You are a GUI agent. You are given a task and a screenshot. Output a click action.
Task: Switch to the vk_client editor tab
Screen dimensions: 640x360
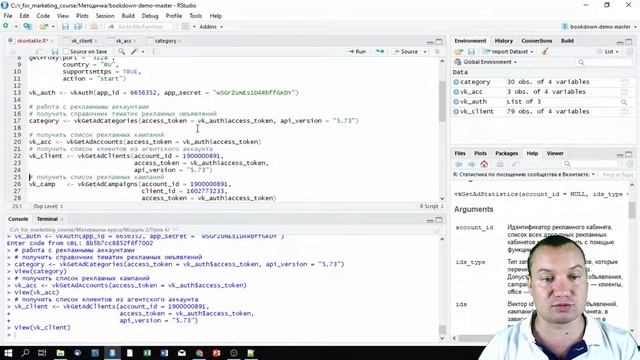(x=82, y=41)
